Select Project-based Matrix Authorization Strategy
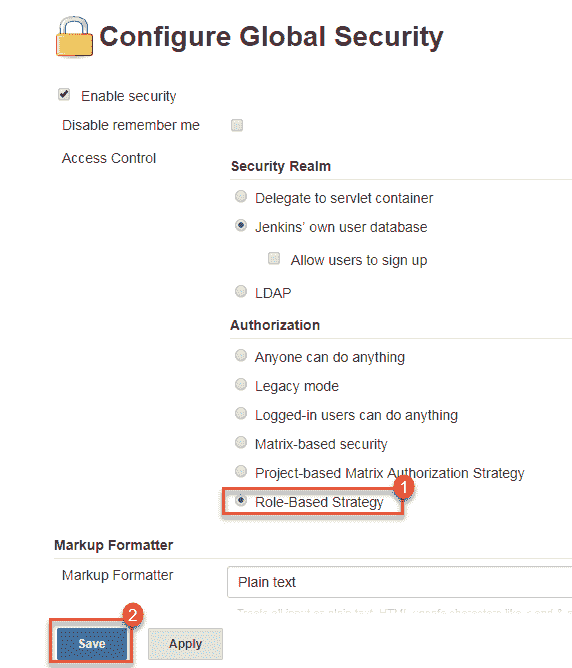572x668 pixels. click(241, 471)
